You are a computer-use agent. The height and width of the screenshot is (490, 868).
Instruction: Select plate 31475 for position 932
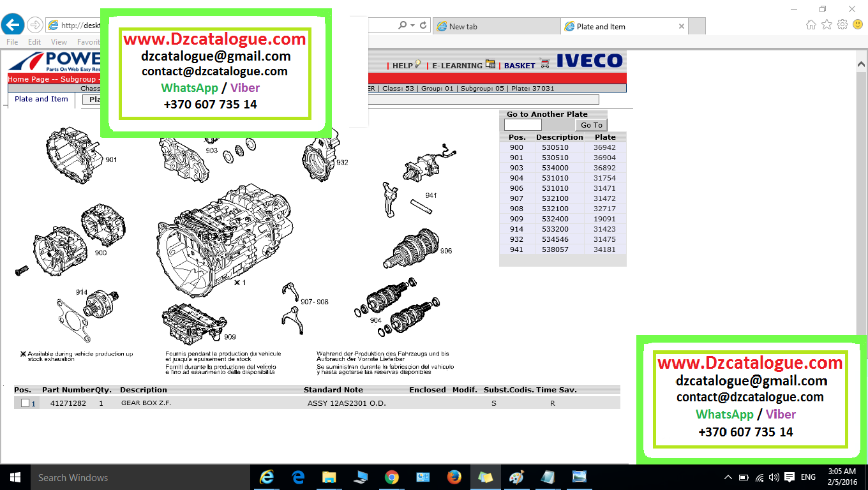tap(604, 239)
